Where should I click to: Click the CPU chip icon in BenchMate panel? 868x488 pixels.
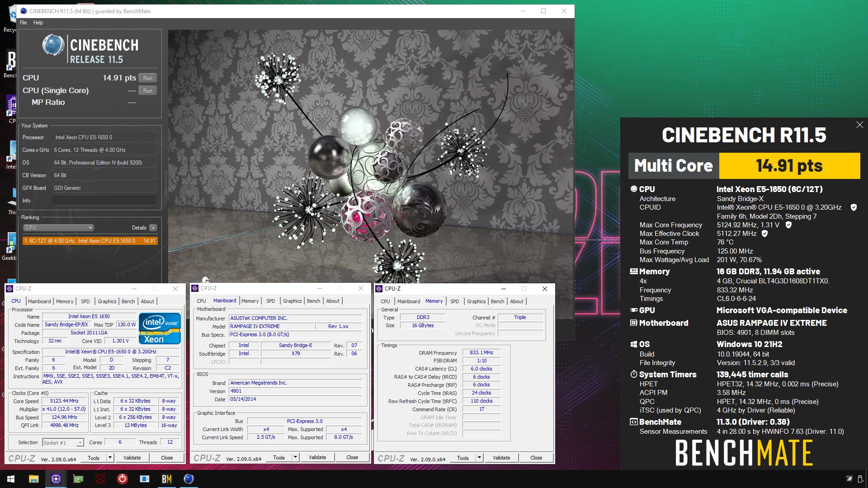tap(634, 189)
